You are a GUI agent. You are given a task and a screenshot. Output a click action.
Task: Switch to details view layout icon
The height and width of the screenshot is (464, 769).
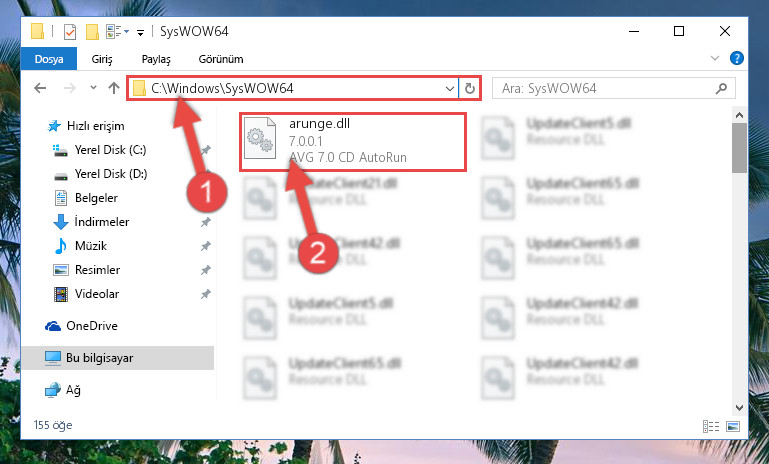coord(711,426)
